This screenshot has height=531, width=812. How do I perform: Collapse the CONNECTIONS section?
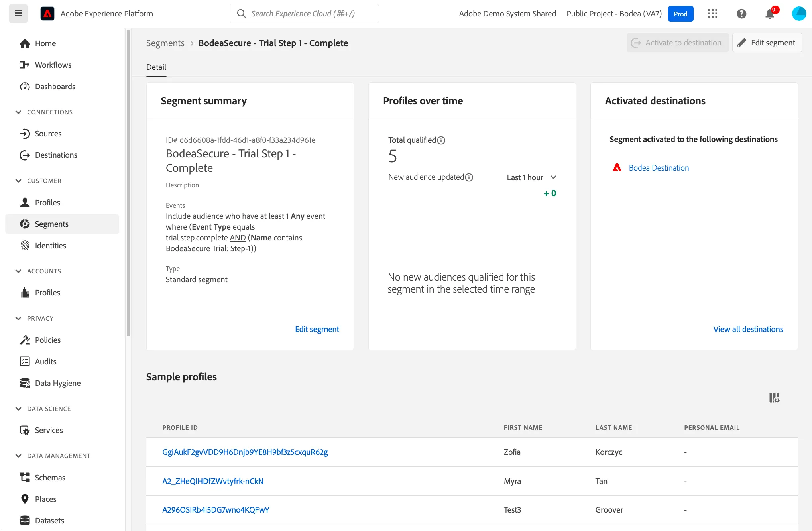(44, 112)
